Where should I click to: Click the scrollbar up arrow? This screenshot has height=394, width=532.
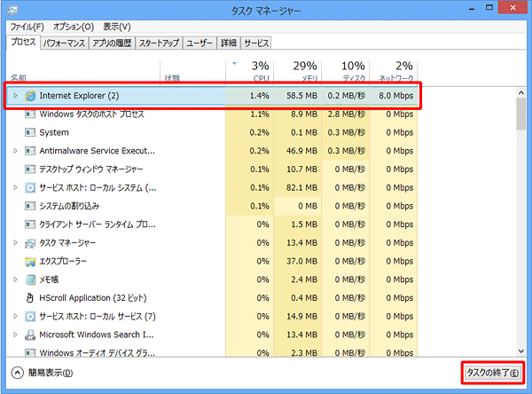[521, 92]
